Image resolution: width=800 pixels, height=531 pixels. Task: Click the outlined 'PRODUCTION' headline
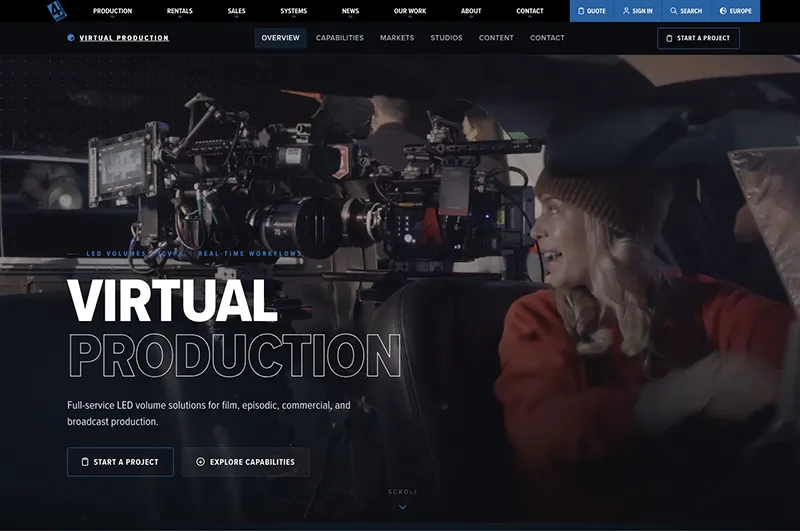tap(235, 355)
